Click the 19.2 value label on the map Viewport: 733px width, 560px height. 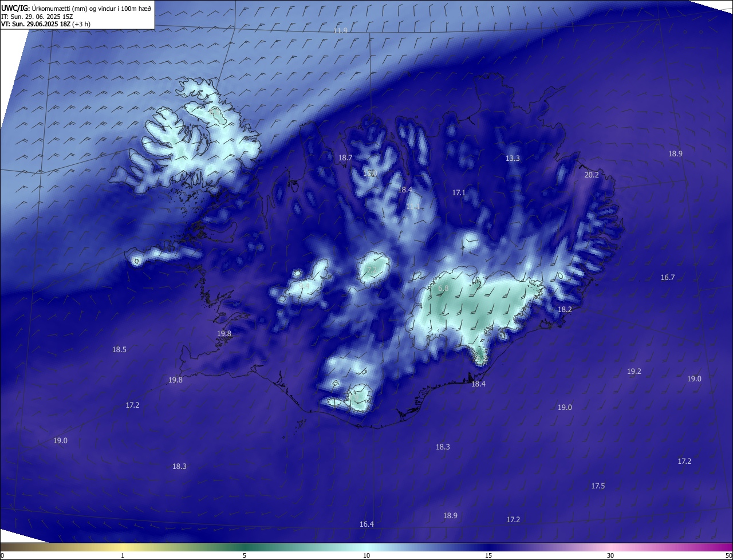pyautogui.click(x=634, y=371)
